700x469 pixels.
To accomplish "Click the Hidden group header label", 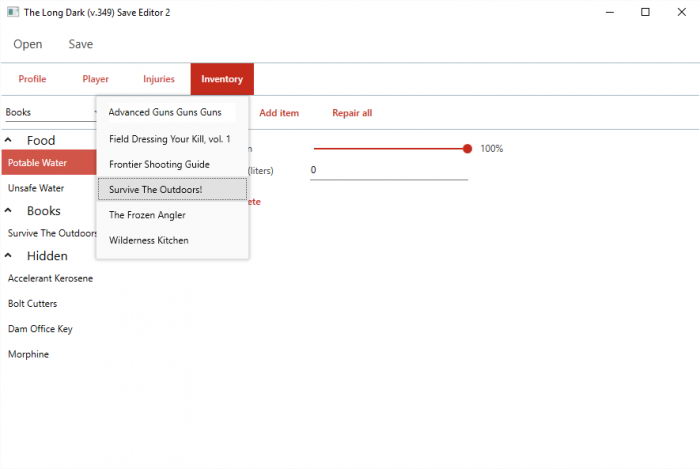I will click(x=47, y=256).
